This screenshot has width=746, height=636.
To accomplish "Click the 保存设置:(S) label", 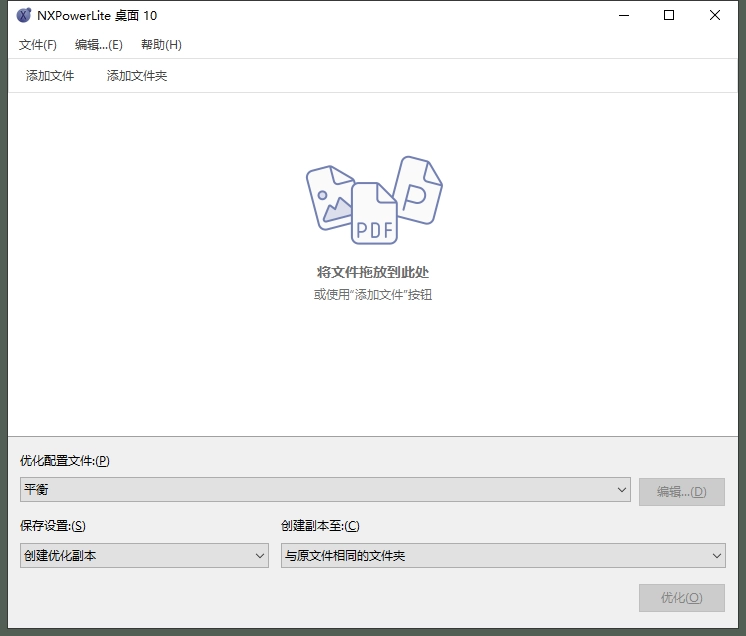I will click(x=53, y=526).
